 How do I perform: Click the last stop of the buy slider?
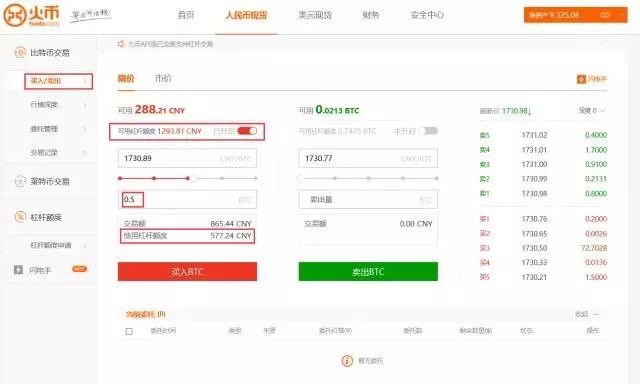coord(256,178)
